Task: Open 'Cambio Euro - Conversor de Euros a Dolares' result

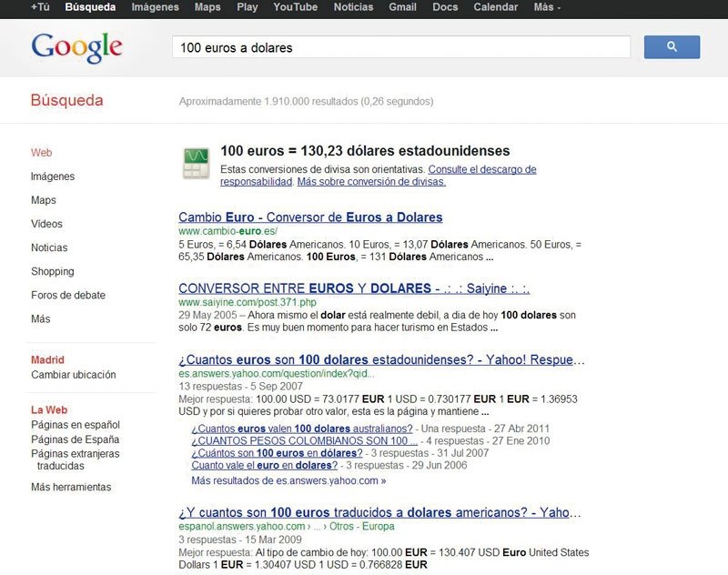Action: [x=310, y=217]
